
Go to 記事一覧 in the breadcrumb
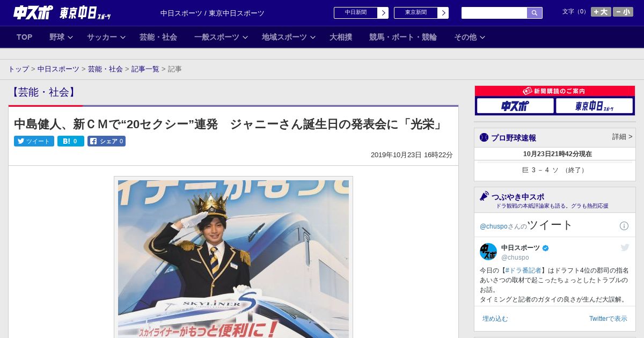pyautogui.click(x=145, y=69)
